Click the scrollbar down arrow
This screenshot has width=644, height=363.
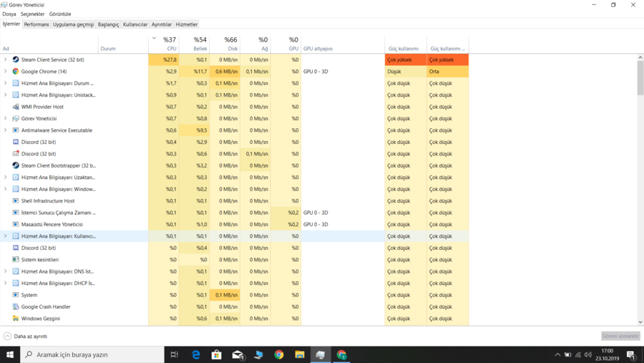(640, 322)
